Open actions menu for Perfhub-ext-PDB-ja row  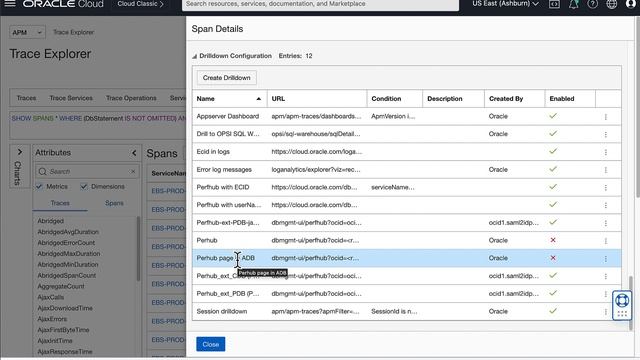(x=606, y=223)
